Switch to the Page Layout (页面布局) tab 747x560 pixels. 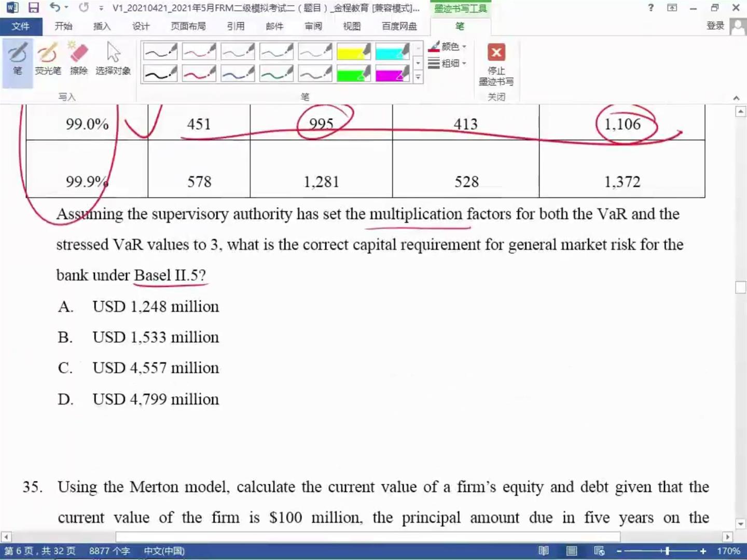[188, 26]
